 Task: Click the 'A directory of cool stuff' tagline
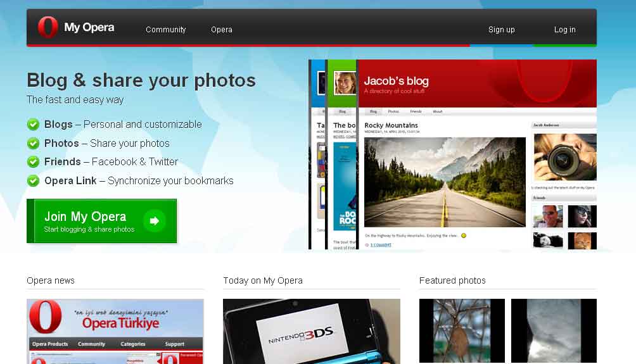394,91
